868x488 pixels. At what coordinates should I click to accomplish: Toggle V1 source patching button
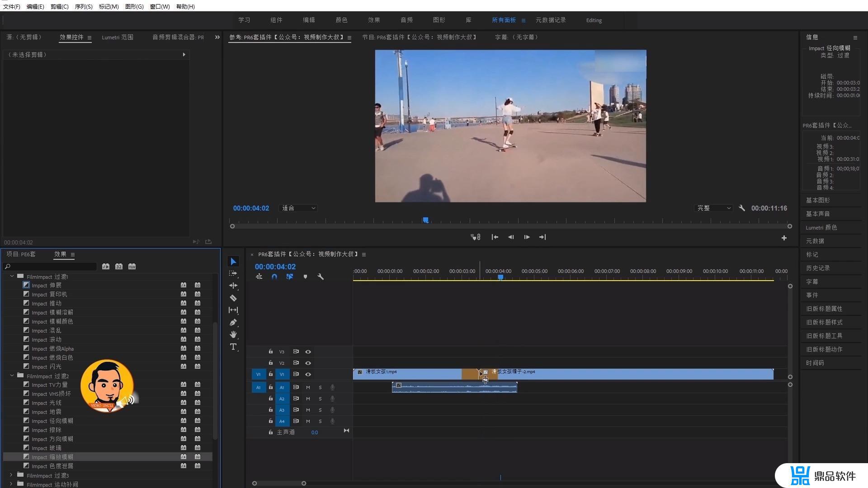pyautogui.click(x=259, y=374)
